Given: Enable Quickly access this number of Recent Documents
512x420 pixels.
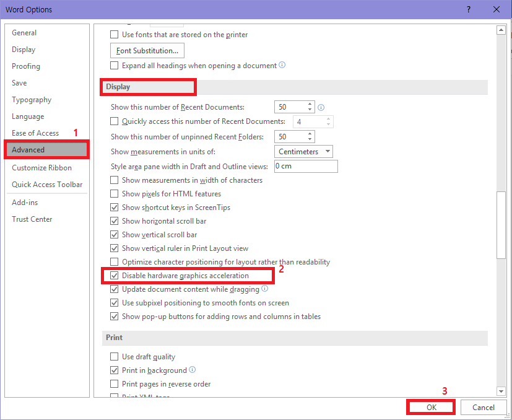Looking at the screenshot, I should pos(115,121).
